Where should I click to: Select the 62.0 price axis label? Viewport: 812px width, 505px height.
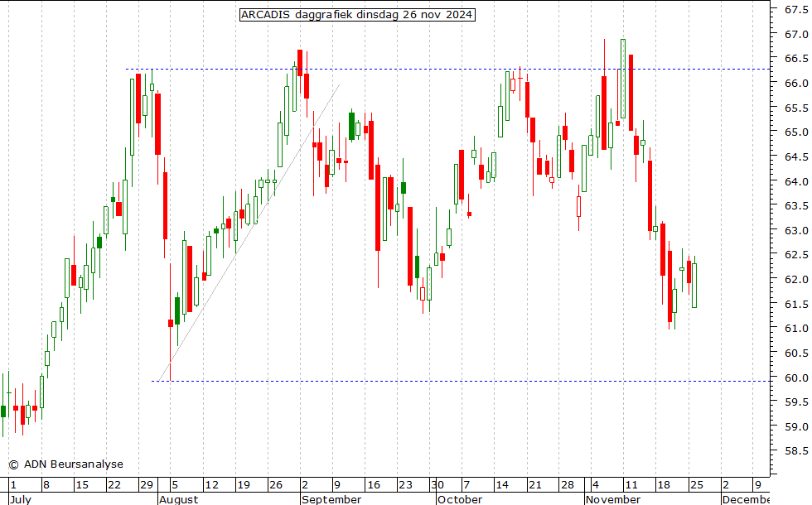click(796, 280)
